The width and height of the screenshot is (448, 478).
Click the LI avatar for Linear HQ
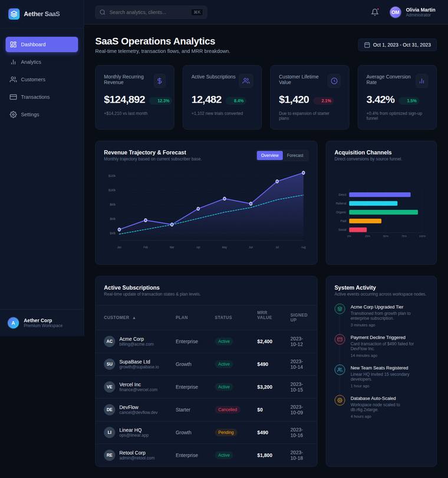click(x=110, y=433)
